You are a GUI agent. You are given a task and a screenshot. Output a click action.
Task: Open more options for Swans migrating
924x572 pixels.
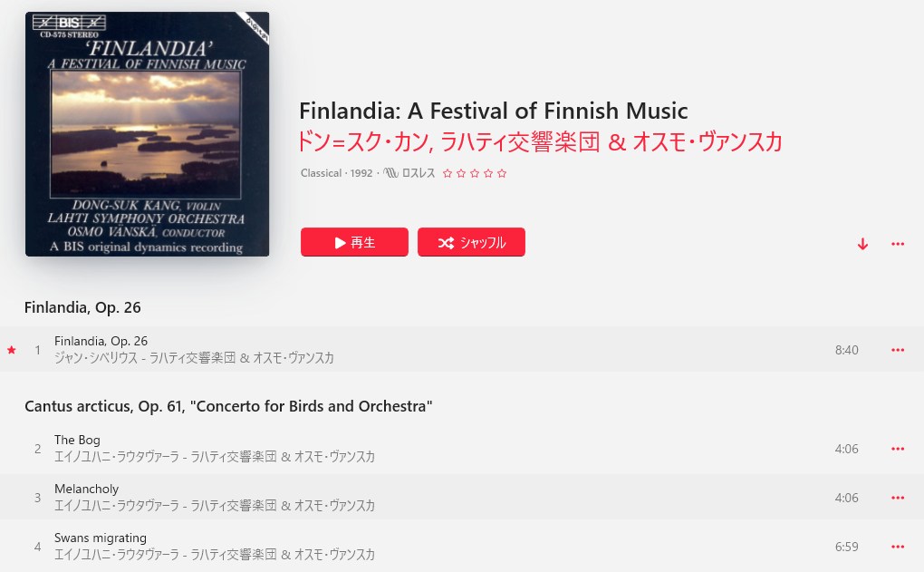(x=898, y=547)
